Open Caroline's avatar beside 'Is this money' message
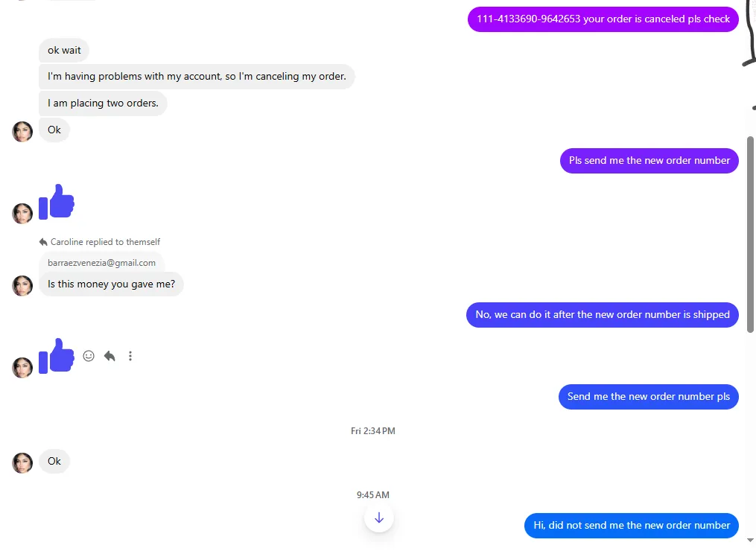Viewport: 756px width, 554px height. [22, 285]
